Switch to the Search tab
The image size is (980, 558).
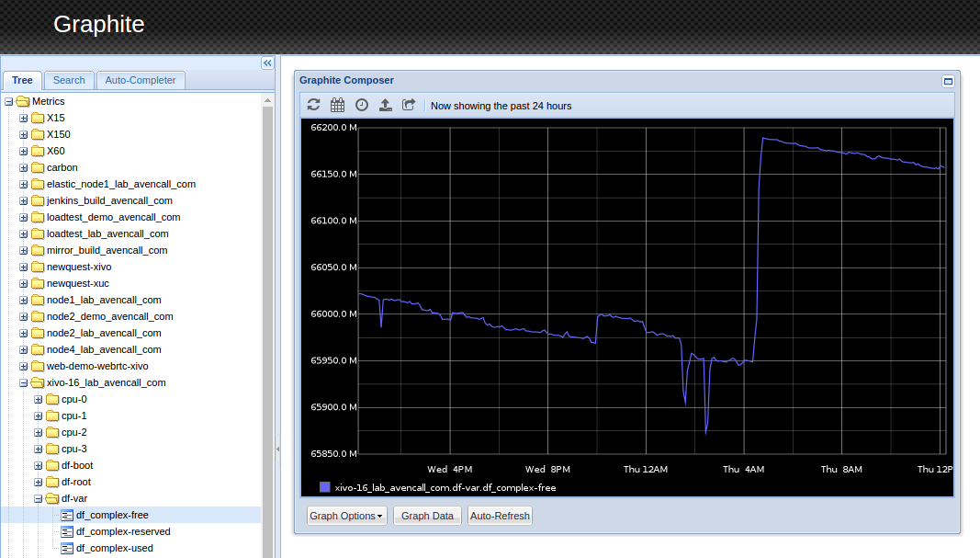pyautogui.click(x=69, y=80)
